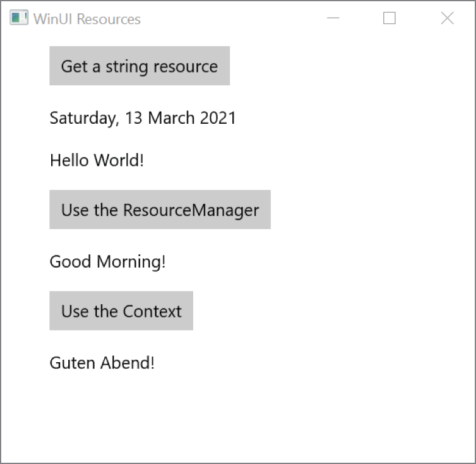Click the 'Good Morning!' text
The image size is (476, 464).
(108, 262)
